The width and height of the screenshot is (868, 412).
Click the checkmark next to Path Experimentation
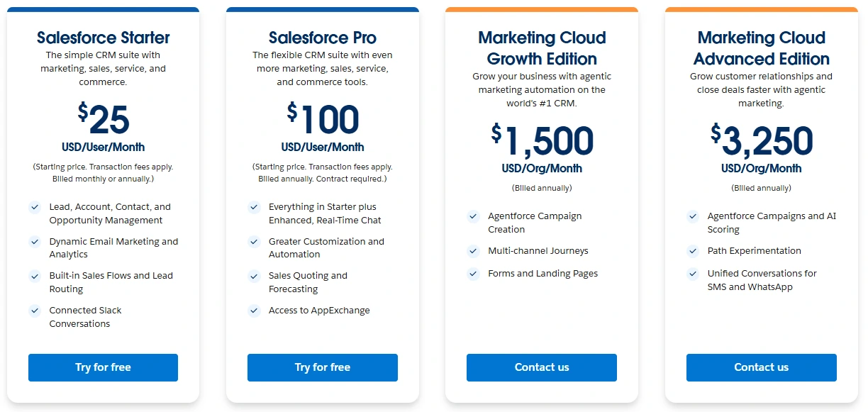click(693, 251)
